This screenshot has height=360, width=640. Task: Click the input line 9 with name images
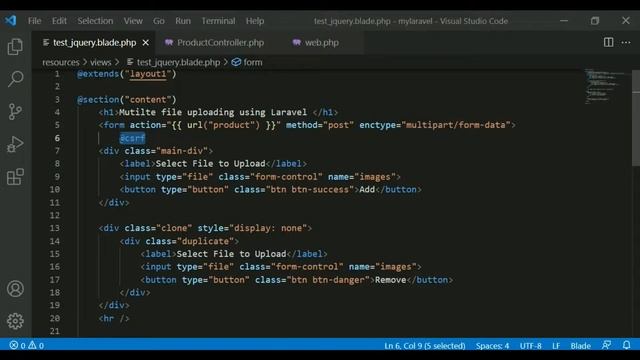260,177
